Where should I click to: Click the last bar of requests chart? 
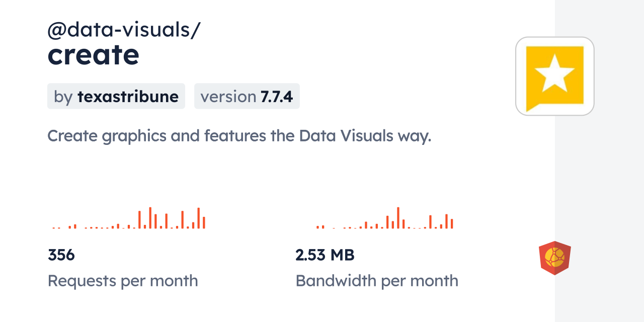[x=204, y=222]
